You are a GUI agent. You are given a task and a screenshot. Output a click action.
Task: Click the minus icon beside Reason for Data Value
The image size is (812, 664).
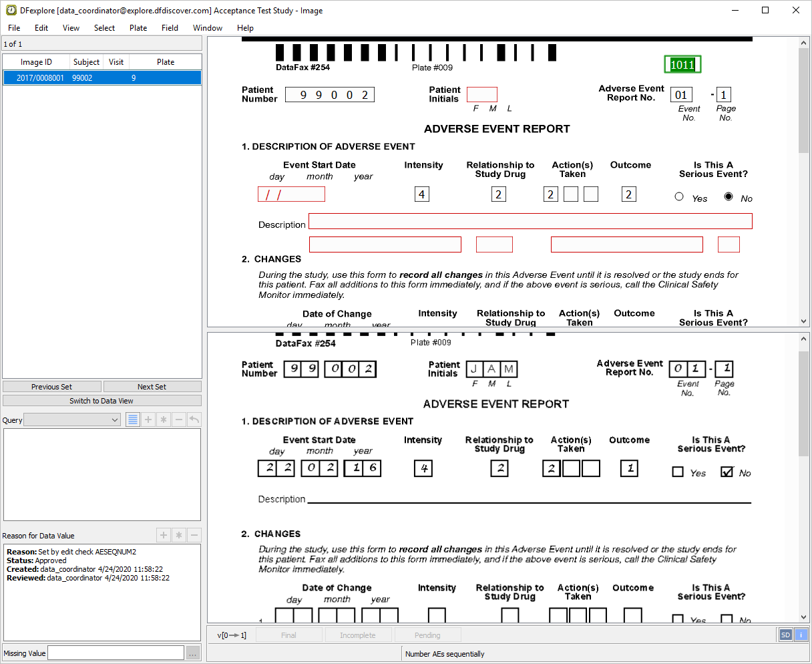(x=194, y=535)
